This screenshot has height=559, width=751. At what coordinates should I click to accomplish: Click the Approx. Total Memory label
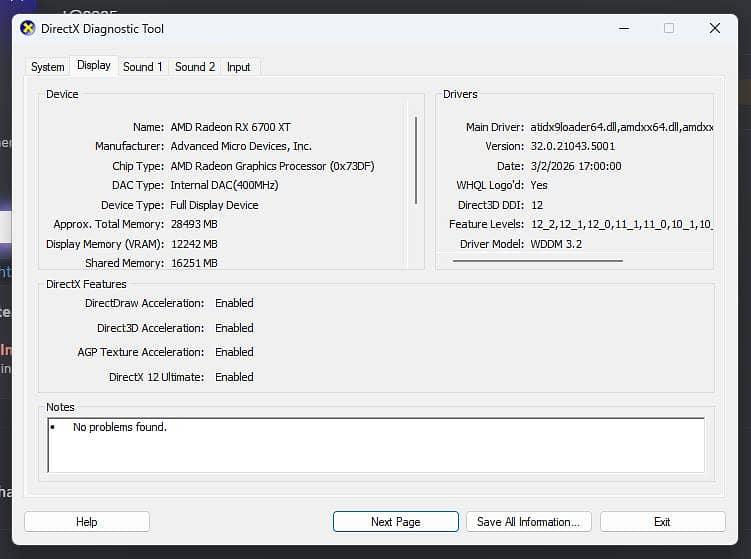[x=109, y=224]
